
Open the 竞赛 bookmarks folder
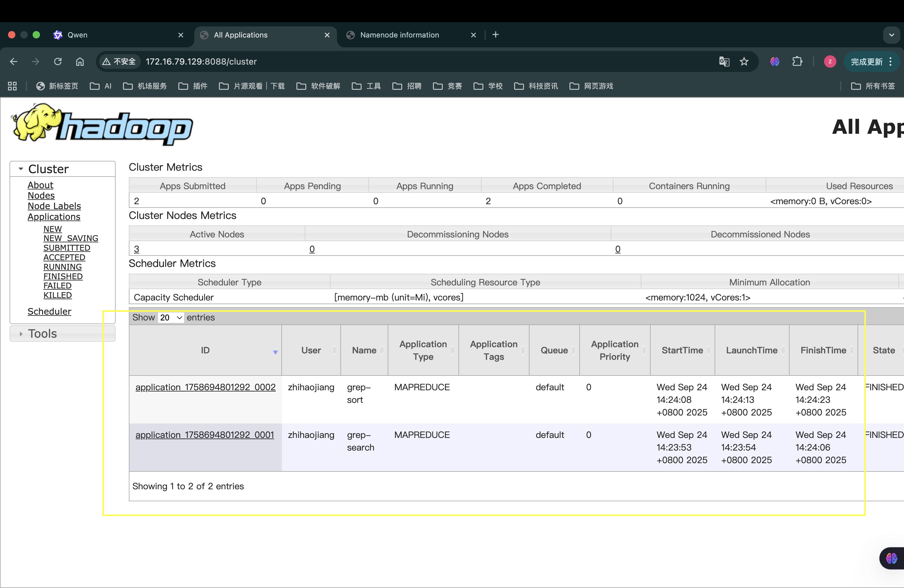(447, 86)
